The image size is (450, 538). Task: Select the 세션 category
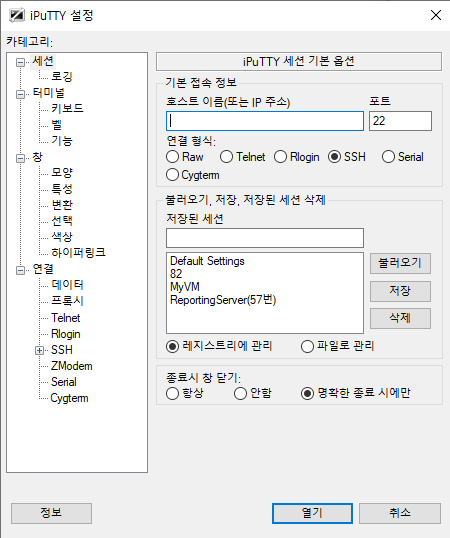click(x=43, y=61)
